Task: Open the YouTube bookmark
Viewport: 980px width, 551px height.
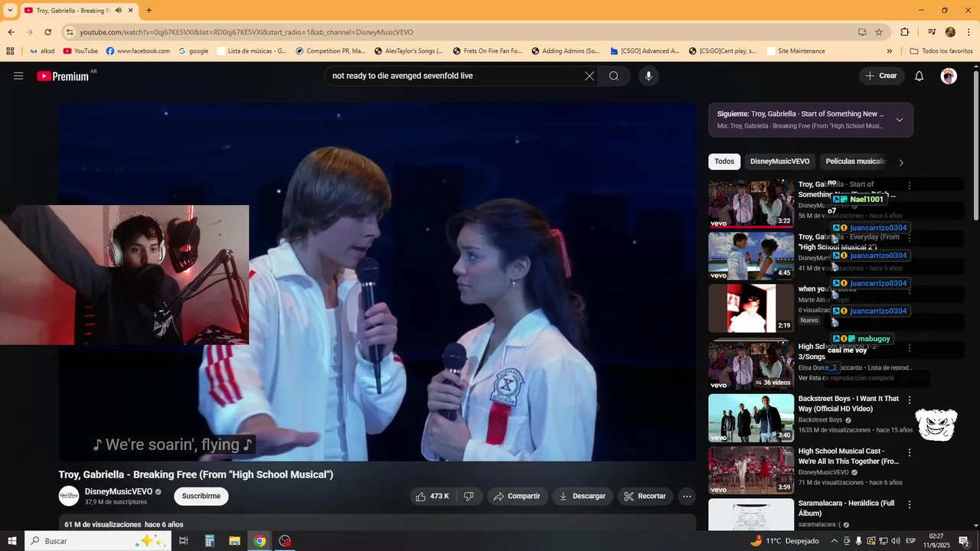Action: [x=80, y=51]
